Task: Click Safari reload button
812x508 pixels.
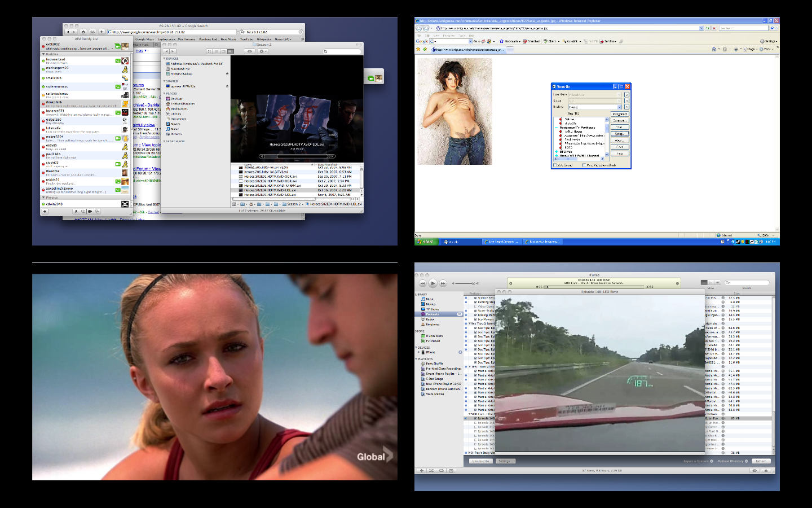Action: [x=83, y=32]
